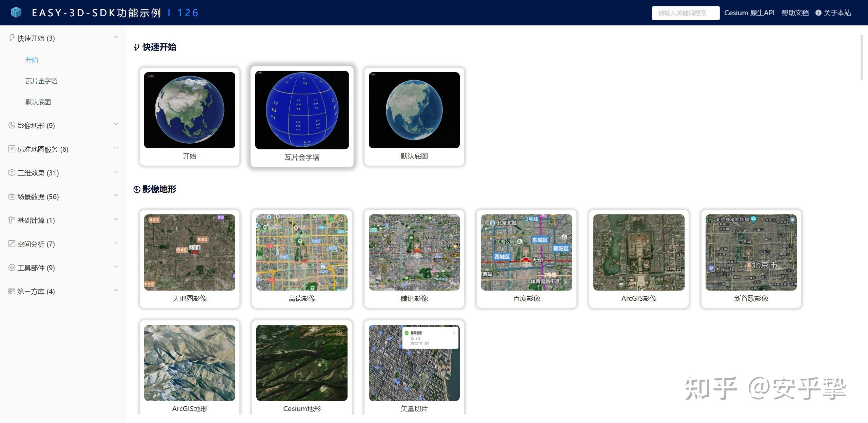
Task: Click the lightning icon beside 快速开始 heading
Action: coord(137,47)
